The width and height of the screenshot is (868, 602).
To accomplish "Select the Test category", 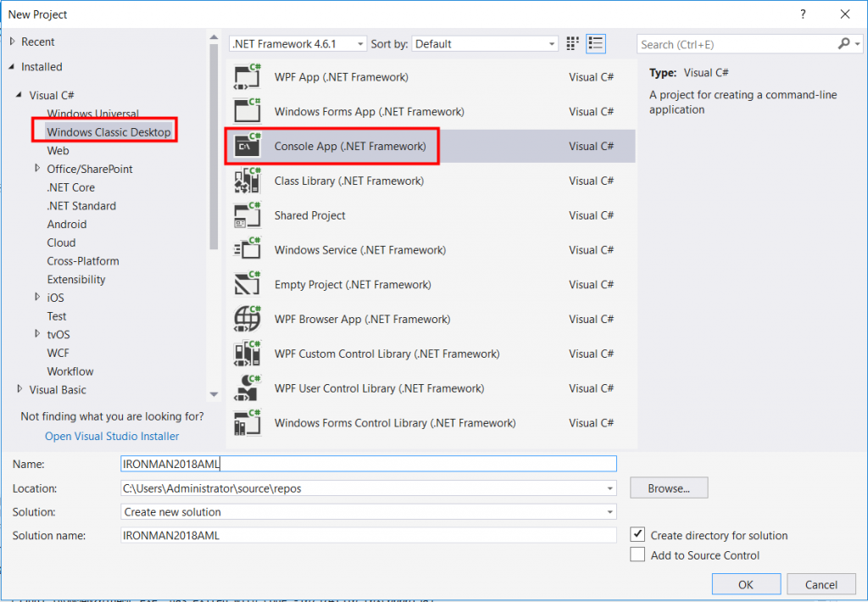I will pyautogui.click(x=57, y=316).
